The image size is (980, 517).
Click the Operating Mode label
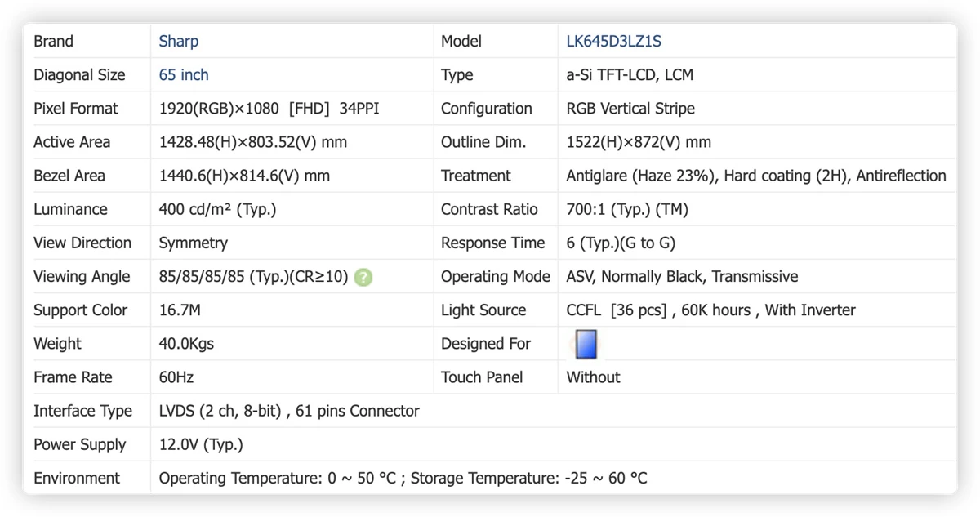tap(496, 277)
